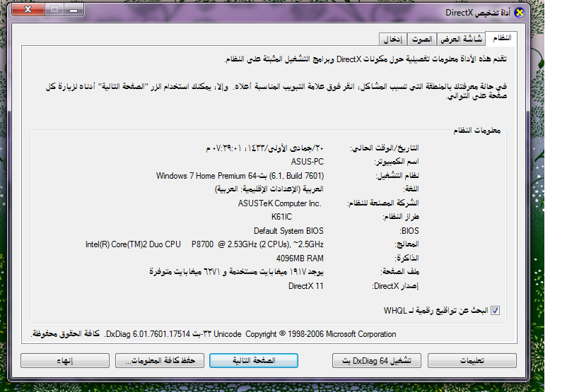Open the الصوت tab

pos(422,39)
